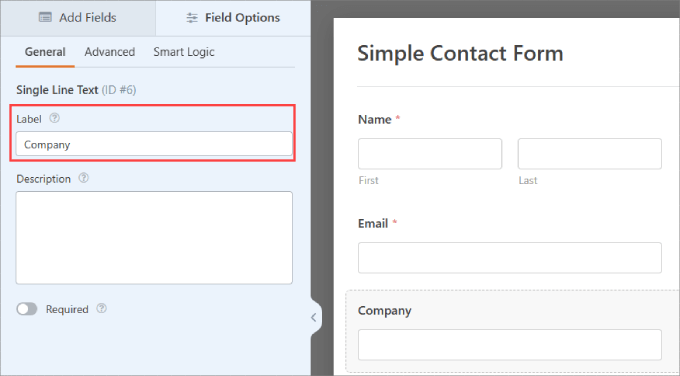Open the Smart Logic sub-tab
Image resolution: width=680 pixels, height=376 pixels.
coord(184,52)
